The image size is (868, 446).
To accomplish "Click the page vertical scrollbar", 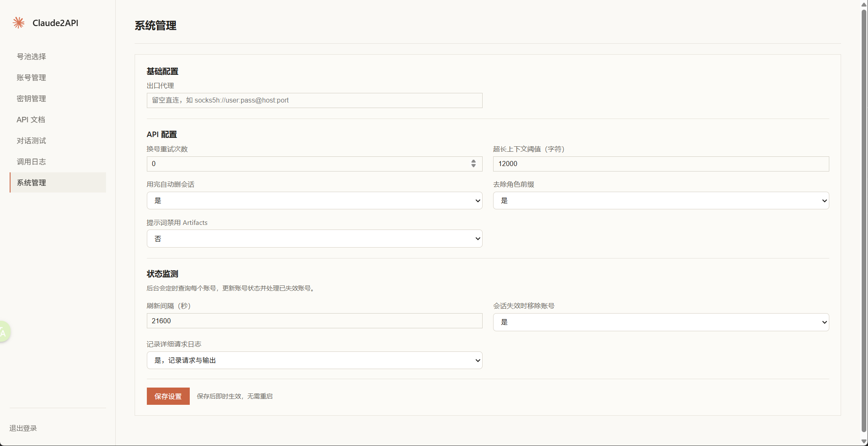I will [x=864, y=221].
